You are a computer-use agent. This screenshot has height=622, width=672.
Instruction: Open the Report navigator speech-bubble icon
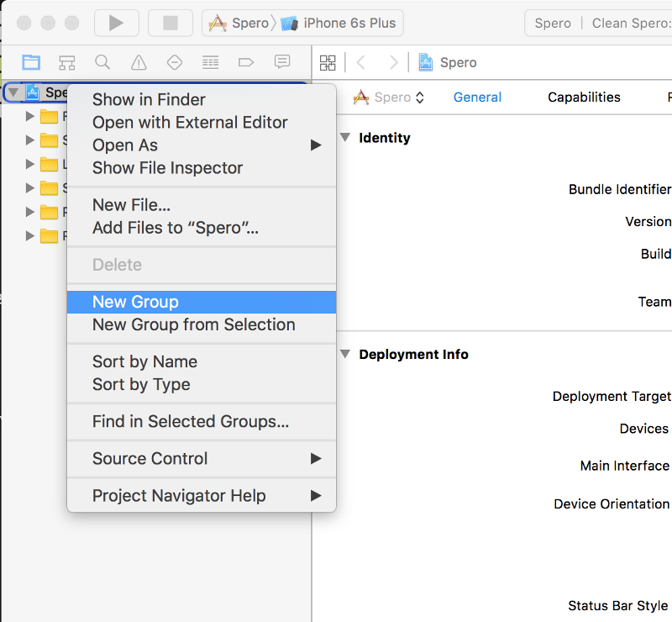(x=282, y=62)
